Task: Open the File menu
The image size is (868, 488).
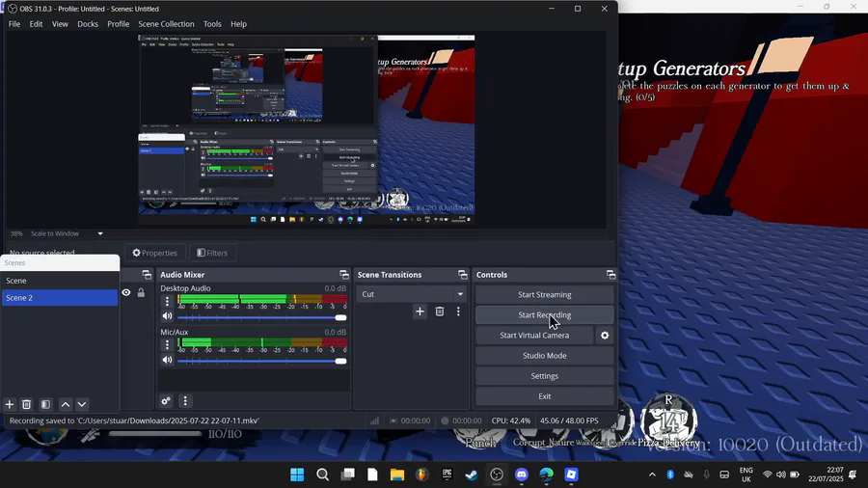Action: [14, 24]
